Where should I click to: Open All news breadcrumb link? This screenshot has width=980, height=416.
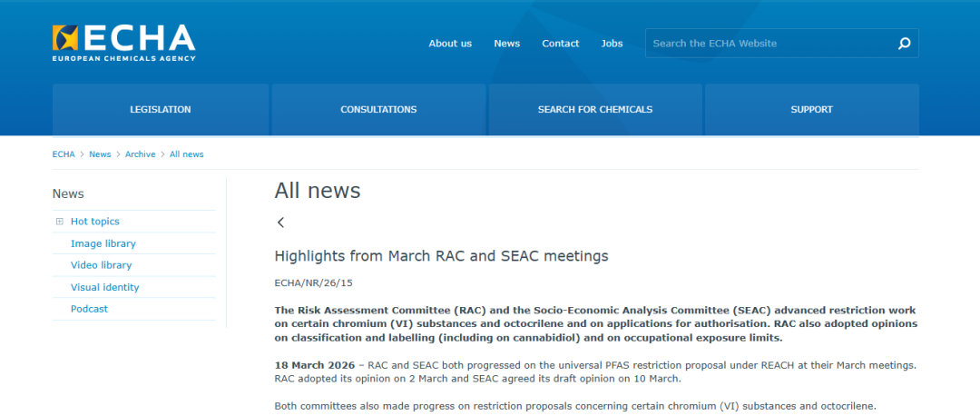pos(186,154)
